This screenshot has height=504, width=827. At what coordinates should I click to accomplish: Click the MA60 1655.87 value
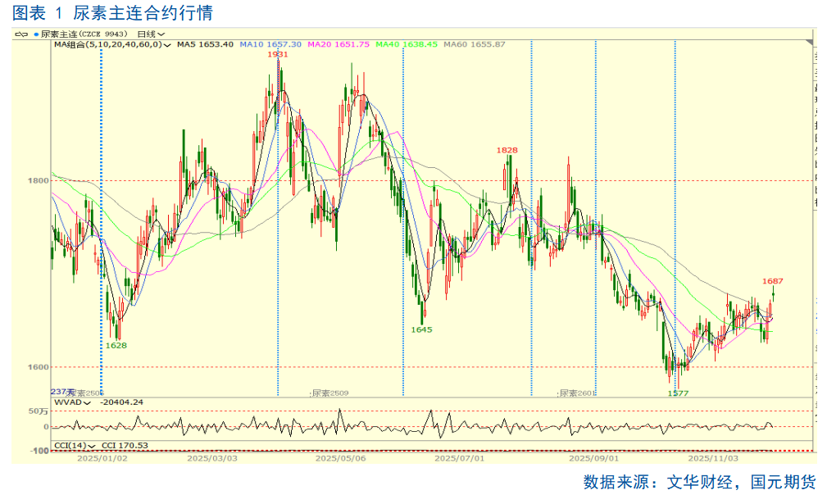click(x=475, y=44)
